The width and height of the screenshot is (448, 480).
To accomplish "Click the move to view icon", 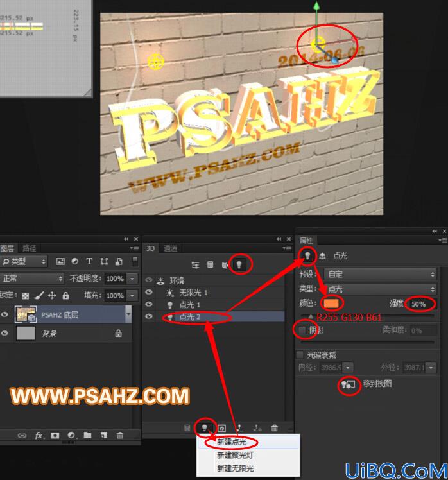I will tap(348, 384).
